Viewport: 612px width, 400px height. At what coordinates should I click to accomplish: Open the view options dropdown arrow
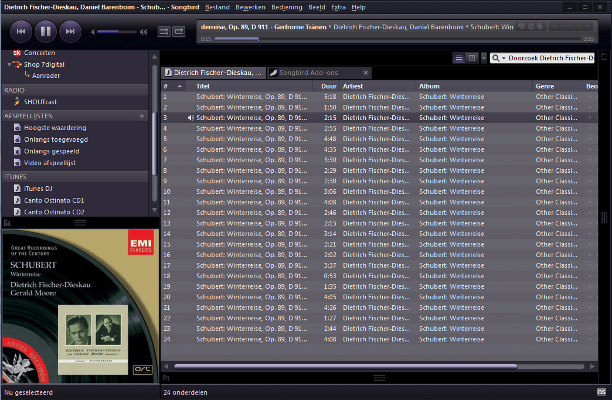pos(484,58)
